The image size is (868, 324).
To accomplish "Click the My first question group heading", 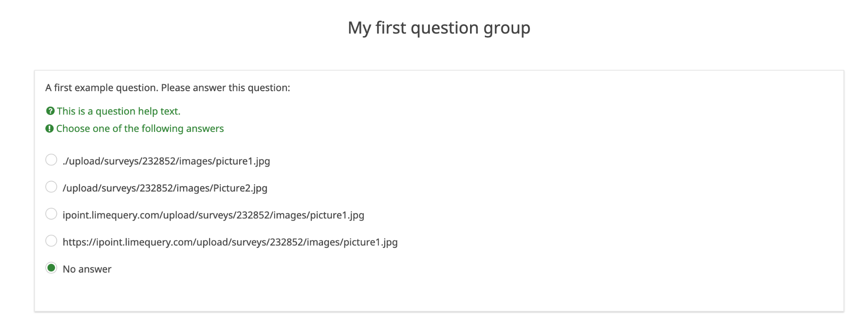I will tap(439, 28).
